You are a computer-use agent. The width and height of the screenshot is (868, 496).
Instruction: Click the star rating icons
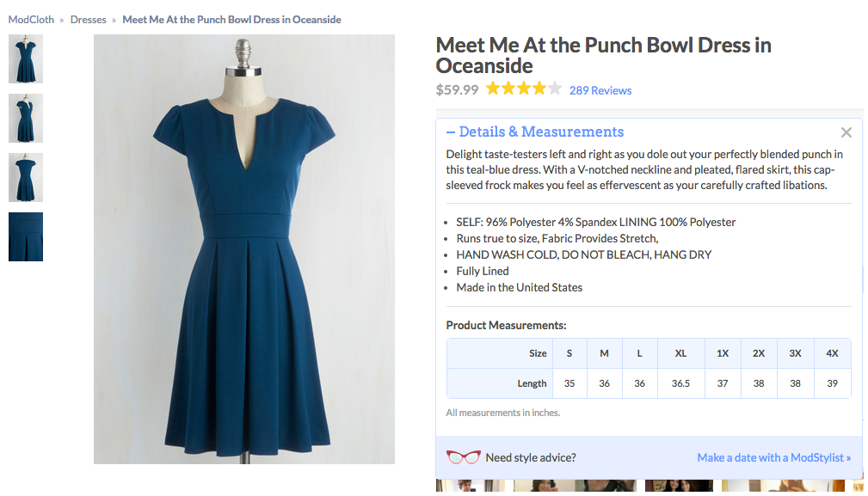[523, 89]
